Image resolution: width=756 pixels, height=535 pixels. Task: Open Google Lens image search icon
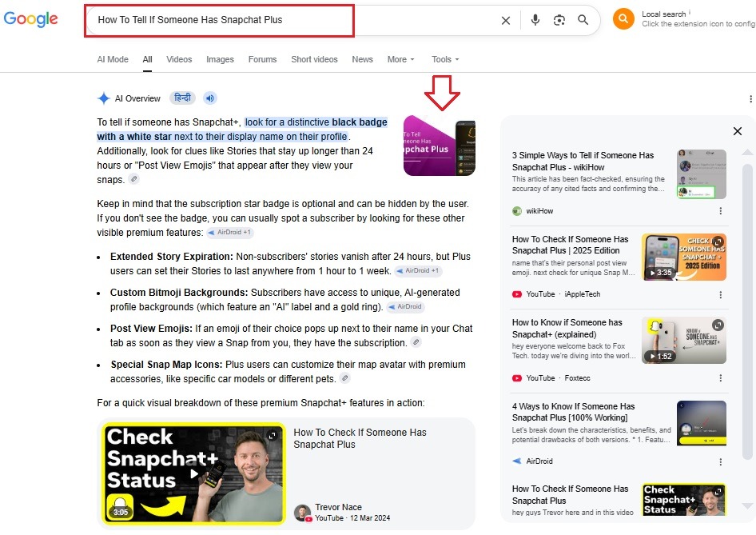pyautogui.click(x=559, y=20)
